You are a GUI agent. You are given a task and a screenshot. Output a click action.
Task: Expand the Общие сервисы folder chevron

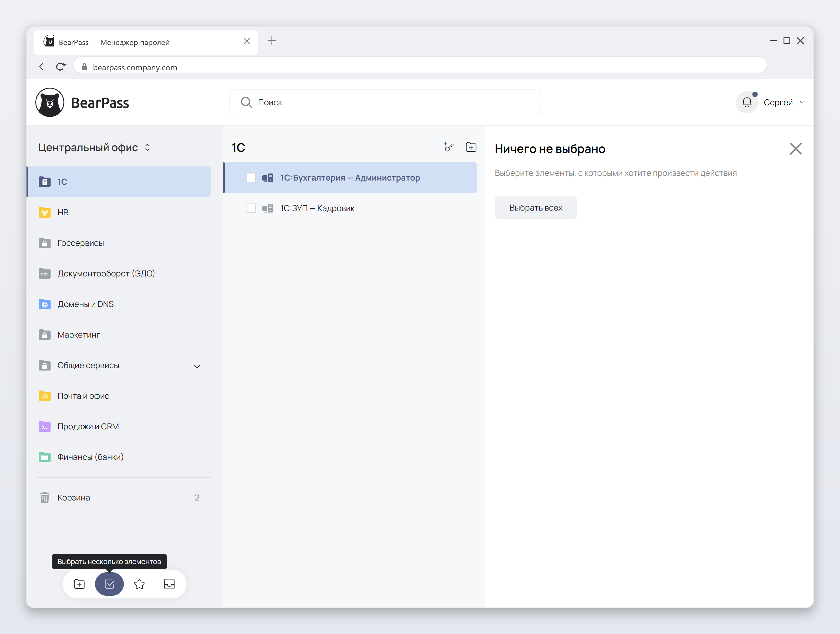click(x=197, y=366)
